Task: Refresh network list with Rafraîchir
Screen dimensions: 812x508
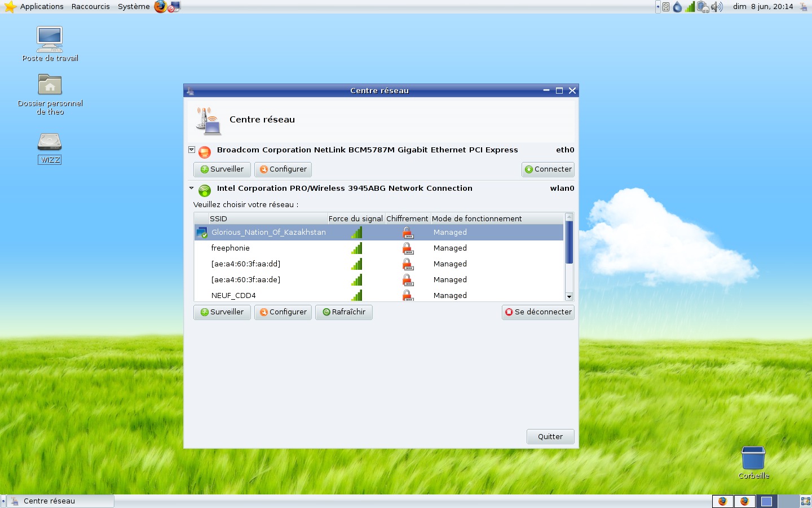Action: [344, 312]
